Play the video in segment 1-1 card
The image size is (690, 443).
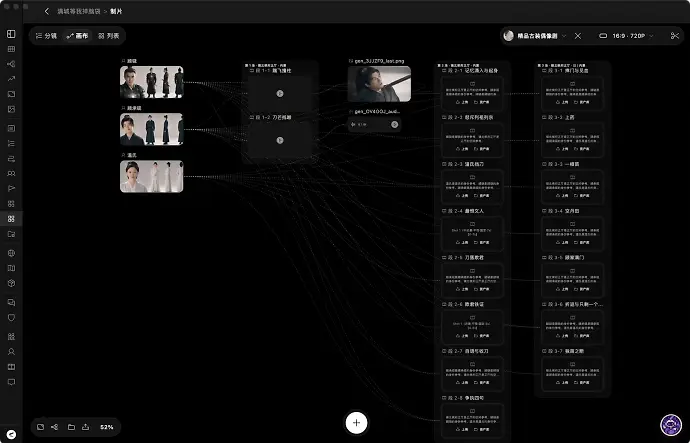tap(279, 93)
